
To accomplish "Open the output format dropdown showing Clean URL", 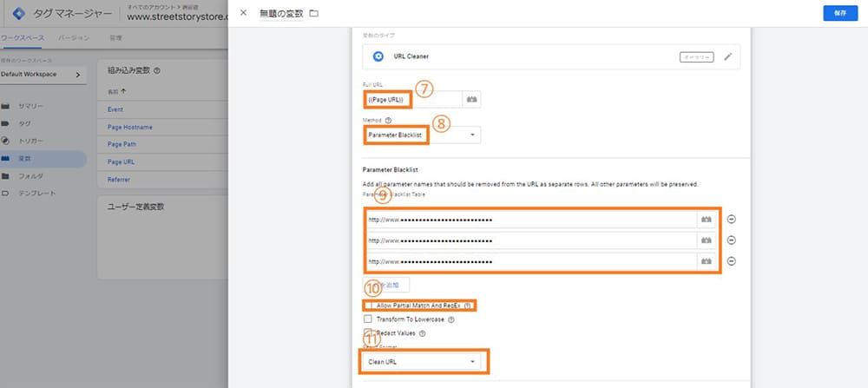I will coord(422,362).
